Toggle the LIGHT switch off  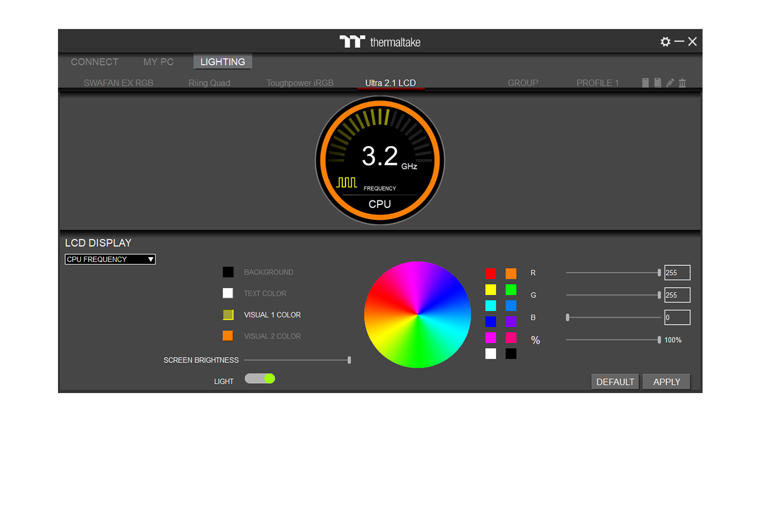[x=260, y=378]
